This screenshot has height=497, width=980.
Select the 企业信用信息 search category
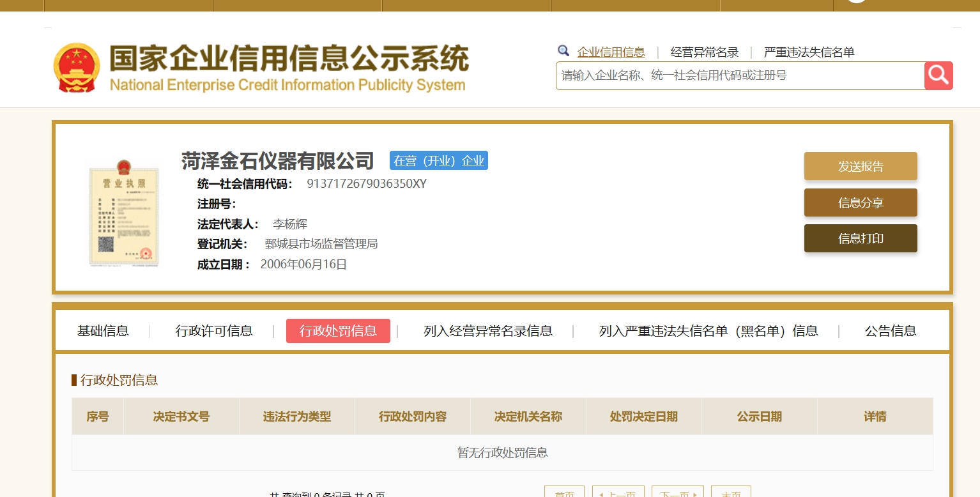point(611,52)
